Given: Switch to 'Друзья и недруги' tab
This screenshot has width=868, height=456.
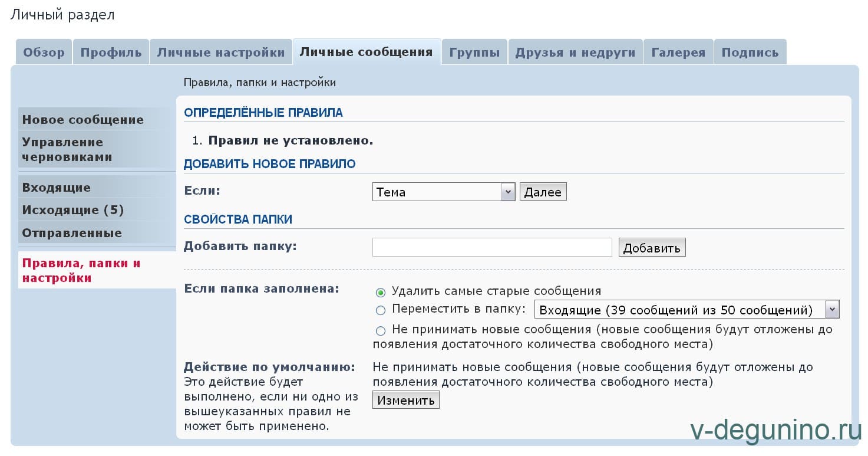Looking at the screenshot, I should (575, 53).
